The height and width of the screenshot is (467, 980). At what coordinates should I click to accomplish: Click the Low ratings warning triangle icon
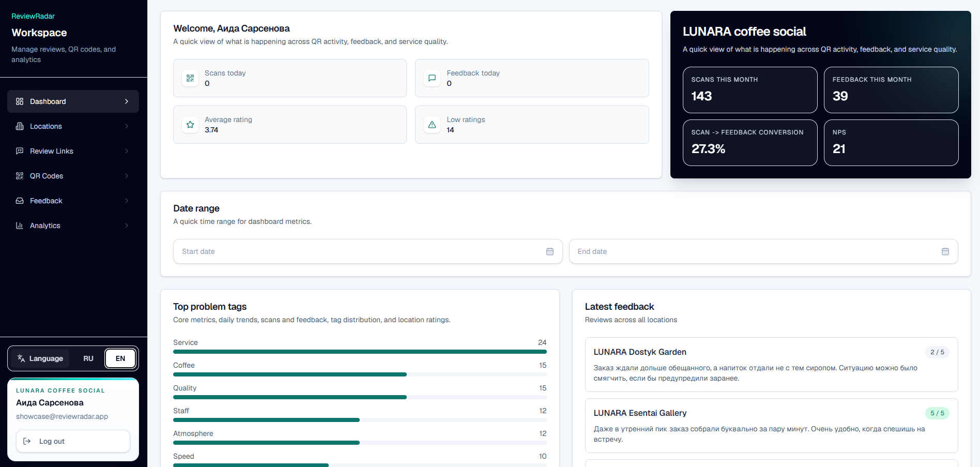[432, 125]
